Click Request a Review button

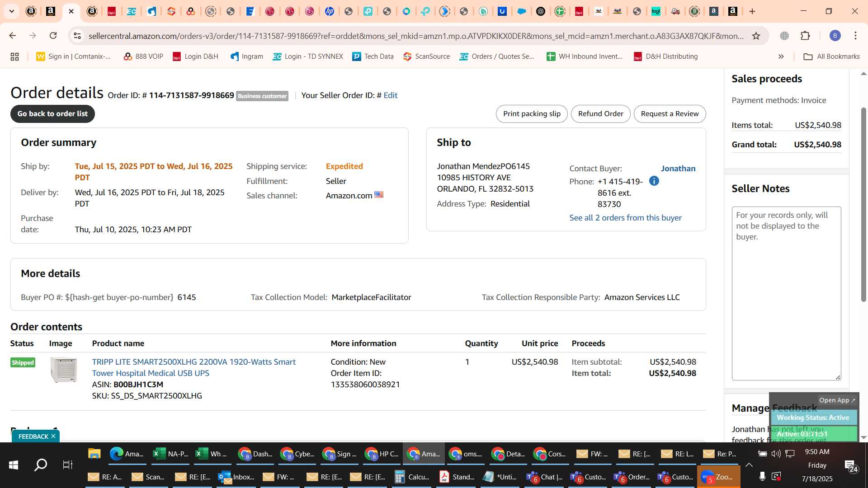(670, 114)
